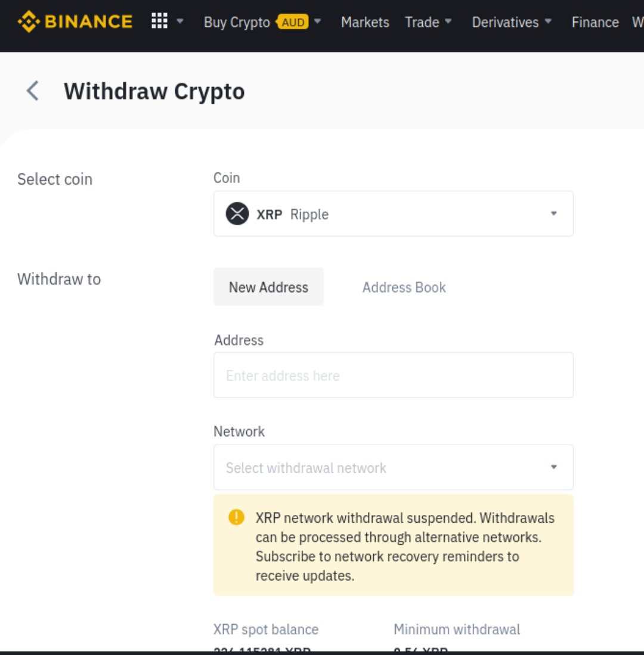Open the Finance menu

click(x=595, y=22)
